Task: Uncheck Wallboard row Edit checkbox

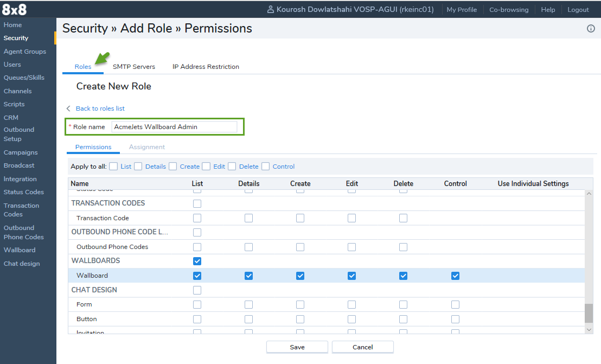Action: [351, 276]
